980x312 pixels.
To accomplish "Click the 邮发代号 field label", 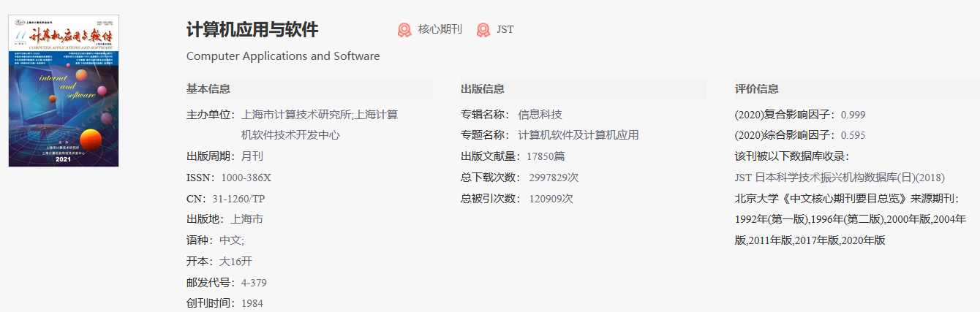I will pos(211,283).
